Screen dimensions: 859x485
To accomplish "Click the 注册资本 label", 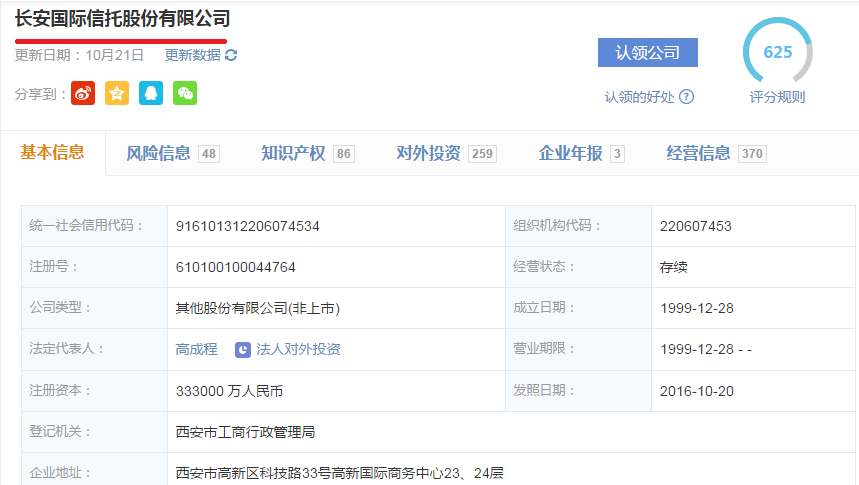I will point(60,391).
